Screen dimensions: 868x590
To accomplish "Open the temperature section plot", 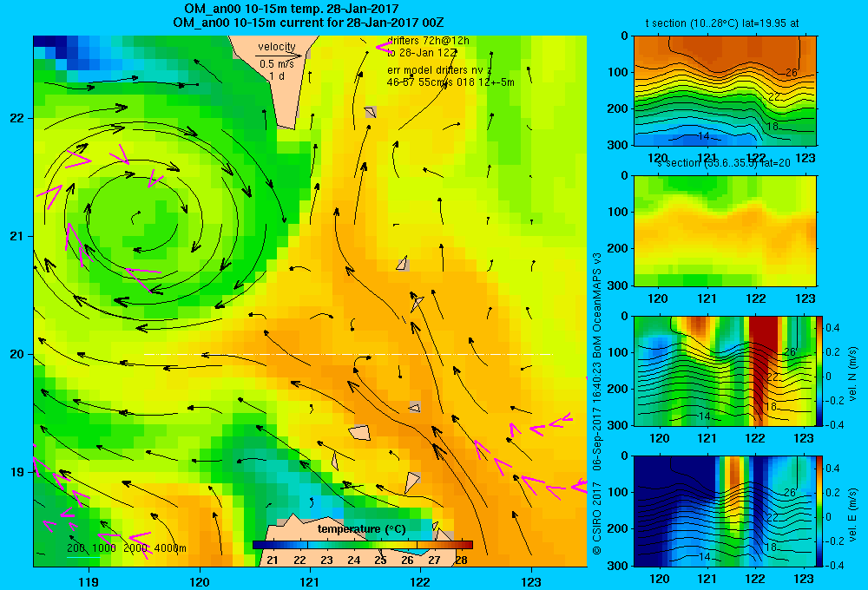I will click(725, 91).
